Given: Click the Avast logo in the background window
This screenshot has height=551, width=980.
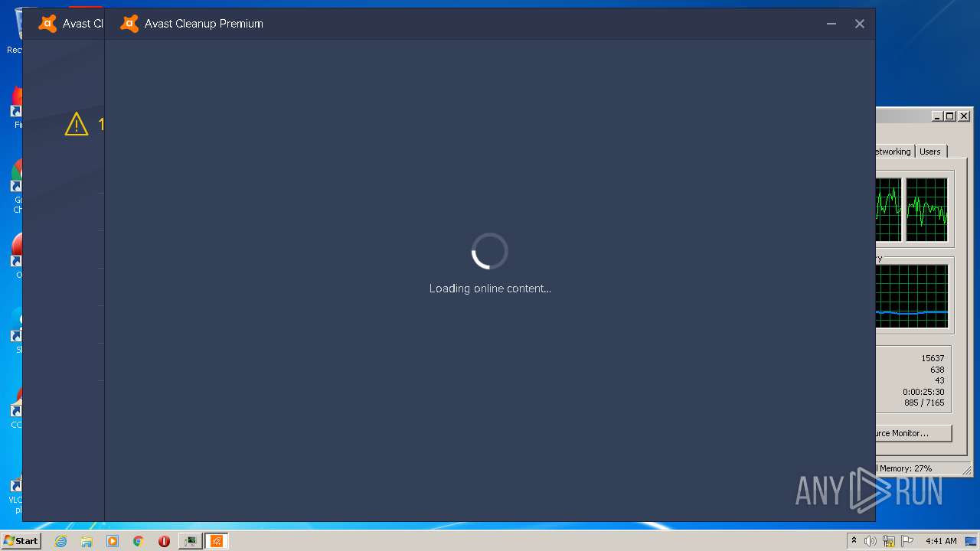Looking at the screenshot, I should point(47,24).
